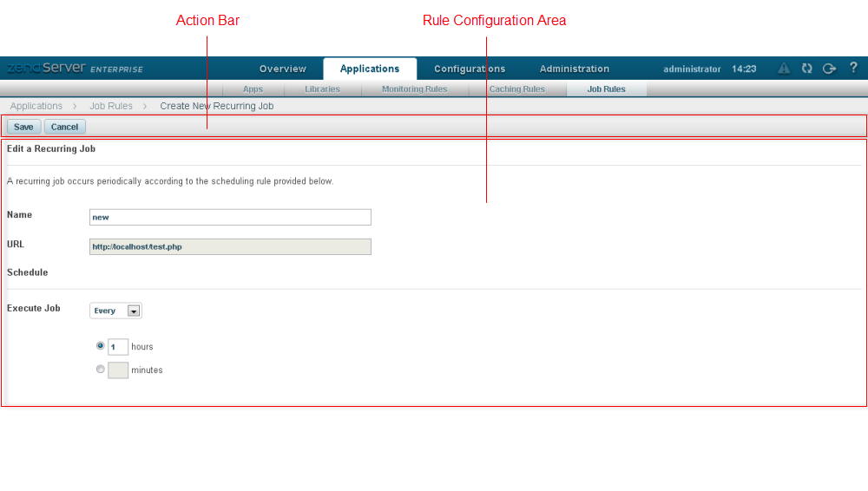Select the minutes radio button
This screenshot has width=868, height=491.
[101, 369]
